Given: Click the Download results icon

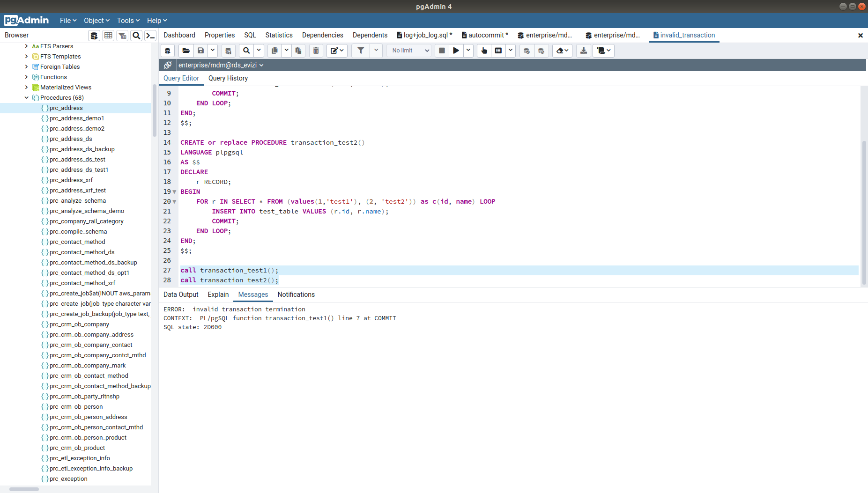Looking at the screenshot, I should tap(584, 51).
